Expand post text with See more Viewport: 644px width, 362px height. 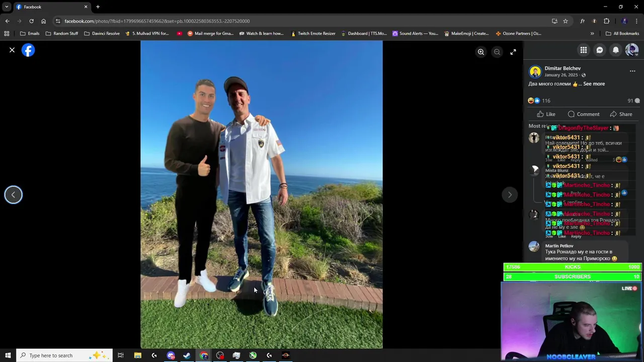click(x=594, y=84)
